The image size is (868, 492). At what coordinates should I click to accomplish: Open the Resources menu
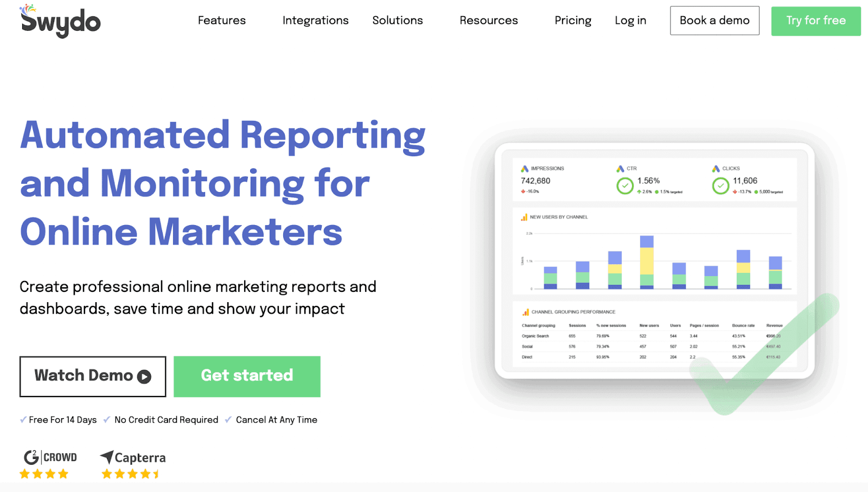[489, 21]
